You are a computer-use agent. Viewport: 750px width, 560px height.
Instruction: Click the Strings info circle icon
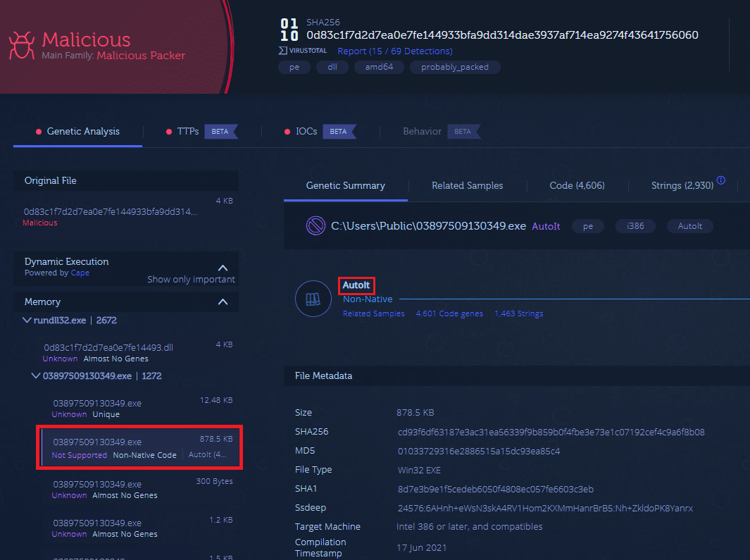(x=721, y=180)
